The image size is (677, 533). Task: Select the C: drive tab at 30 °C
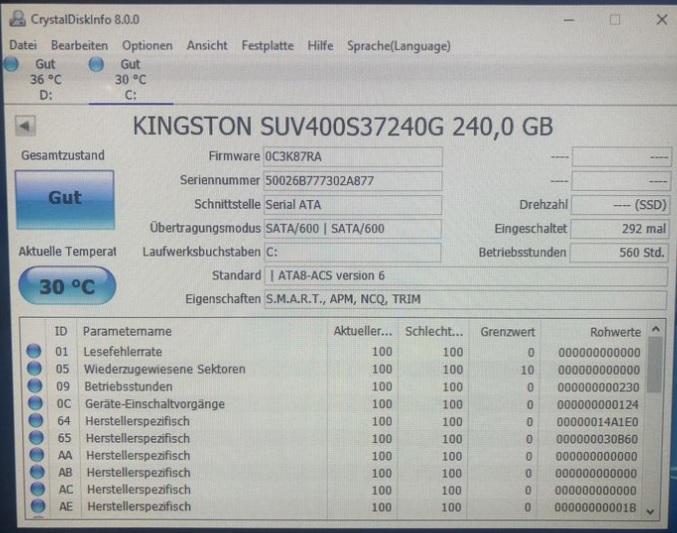pos(130,80)
